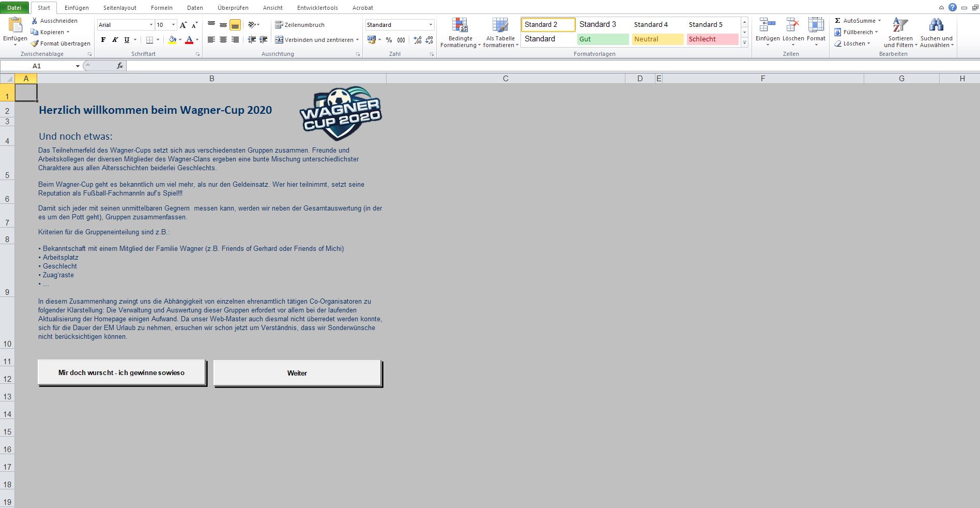Click the percent style icon

(x=389, y=40)
